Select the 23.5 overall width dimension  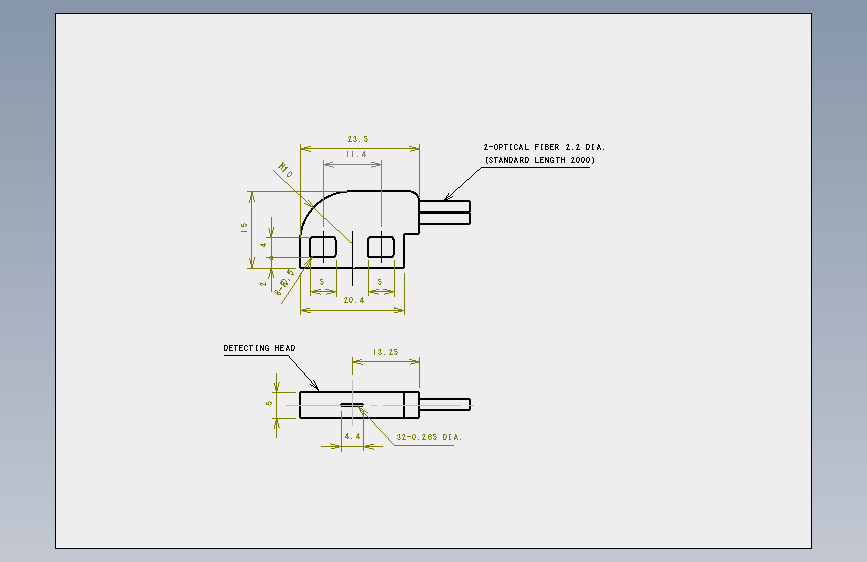tap(358, 139)
